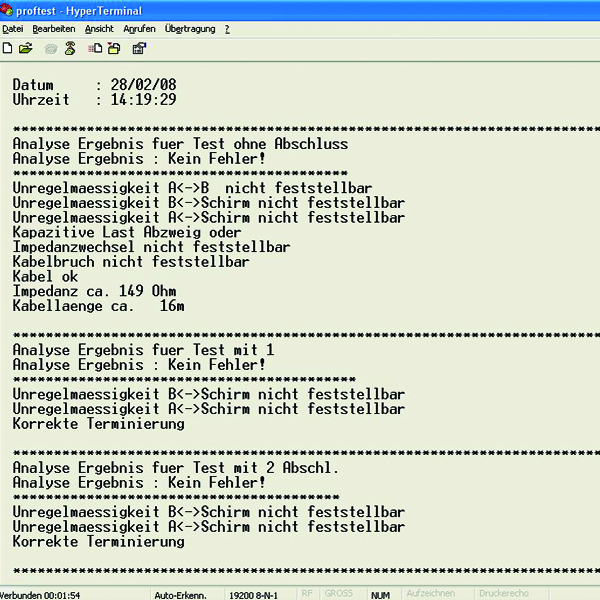
Task: Click the New connection toolbar icon
Action: coord(8,47)
